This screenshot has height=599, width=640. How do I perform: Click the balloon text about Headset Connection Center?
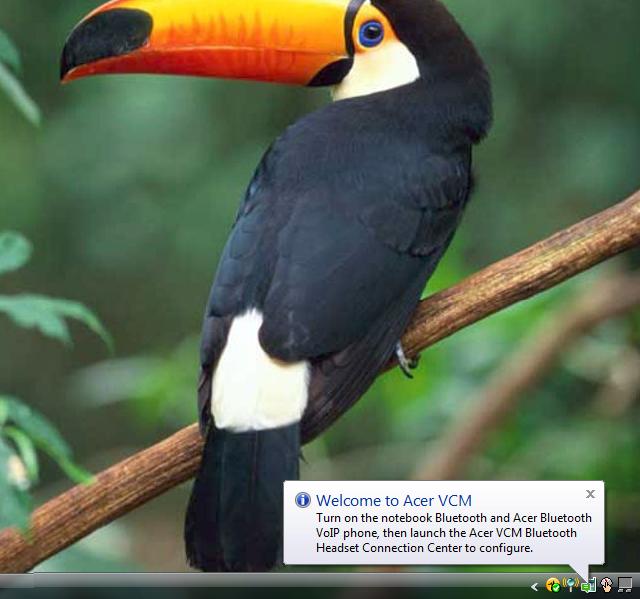(453, 532)
